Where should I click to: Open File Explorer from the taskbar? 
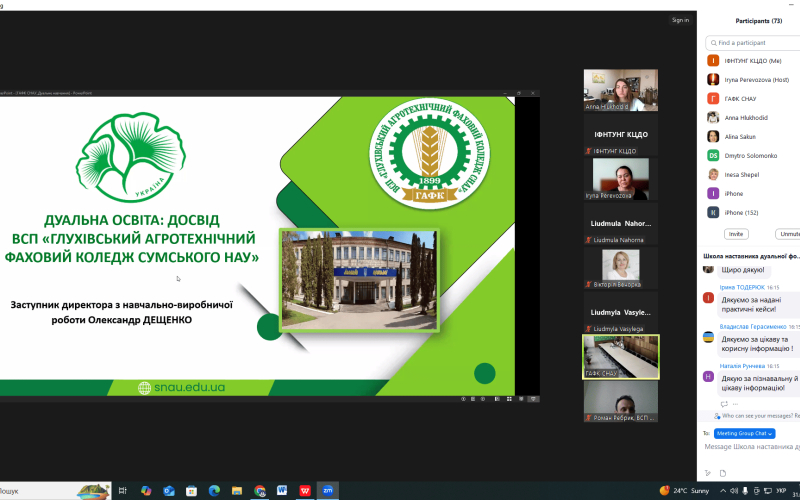(x=237, y=491)
